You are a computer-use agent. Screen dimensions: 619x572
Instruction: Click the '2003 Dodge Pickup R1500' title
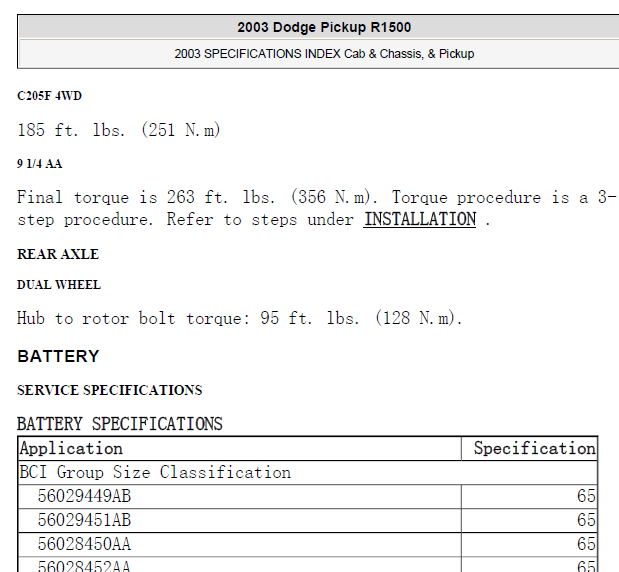pyautogui.click(x=324, y=27)
